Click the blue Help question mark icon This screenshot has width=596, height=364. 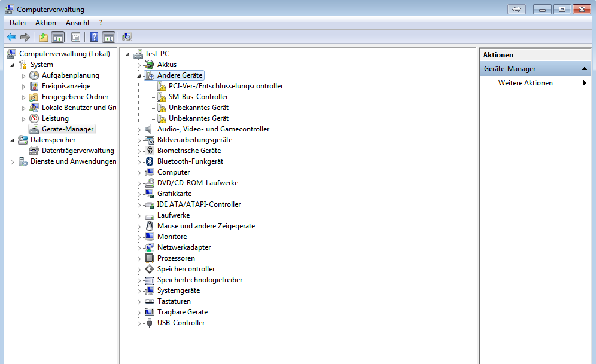tap(95, 37)
